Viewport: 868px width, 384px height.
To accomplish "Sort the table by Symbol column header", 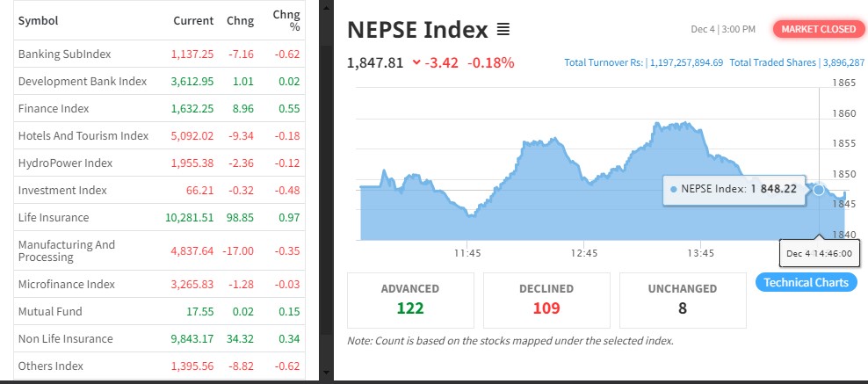I will pyautogui.click(x=38, y=20).
